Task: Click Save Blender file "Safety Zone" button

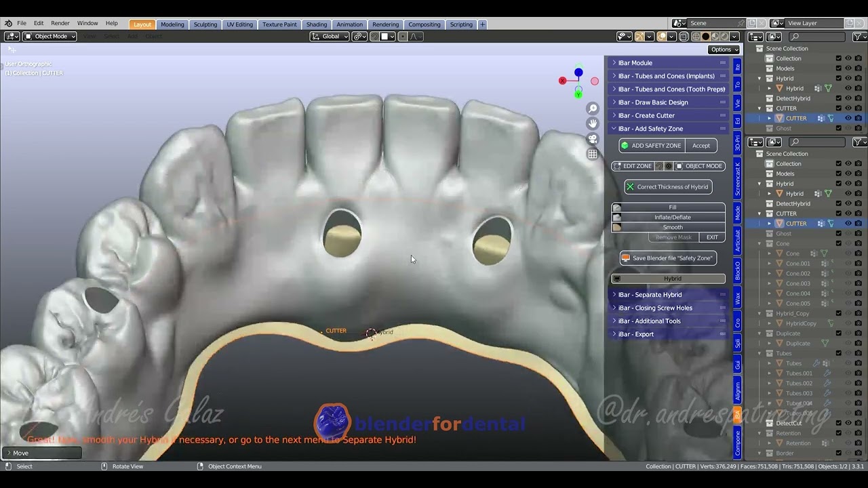Action: click(668, 258)
